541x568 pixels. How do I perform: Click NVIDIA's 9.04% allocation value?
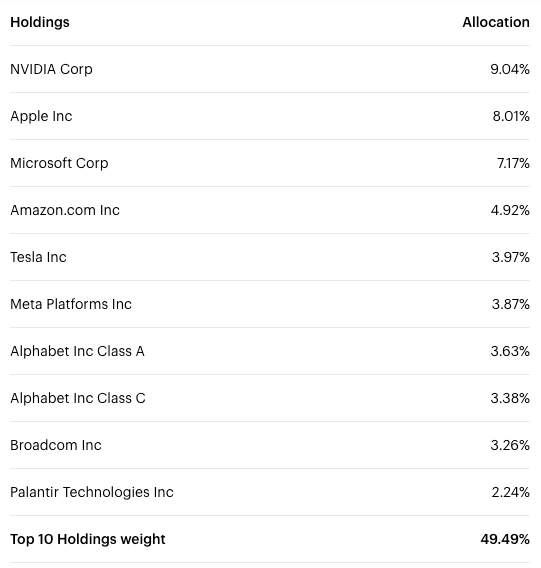point(510,69)
